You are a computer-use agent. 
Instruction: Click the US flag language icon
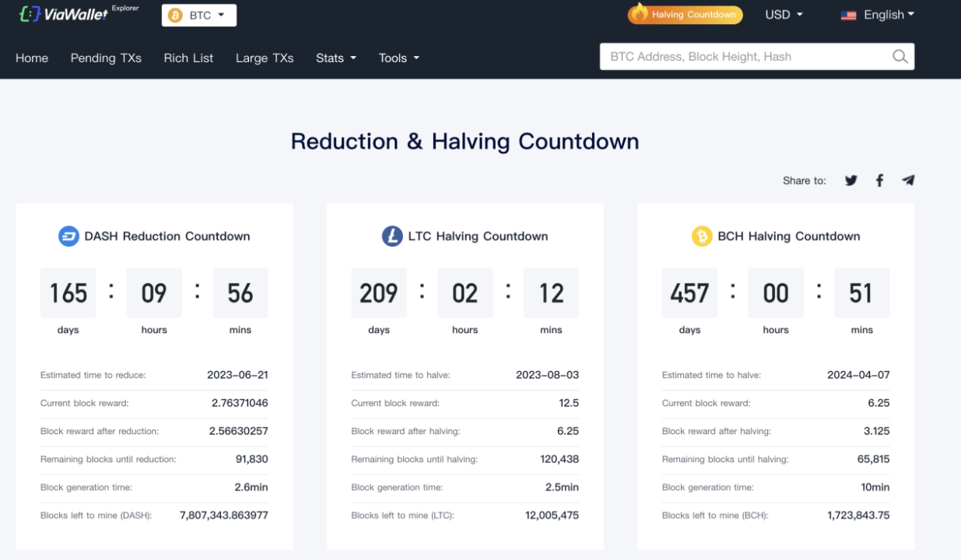coord(848,16)
